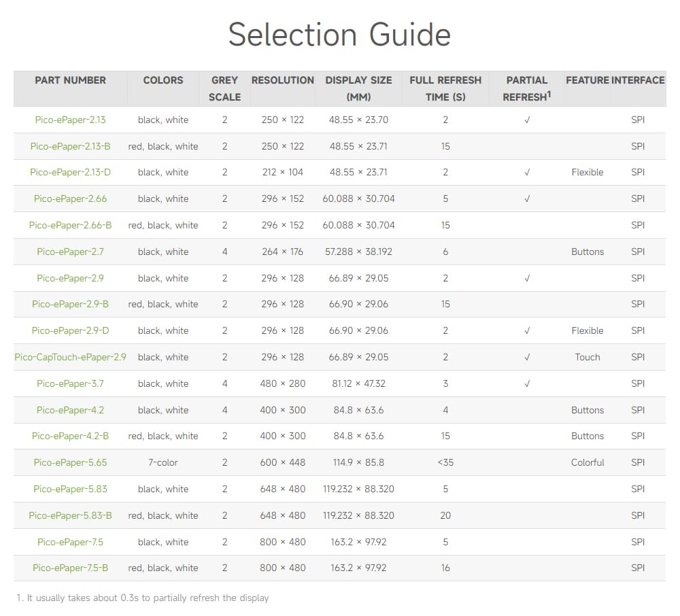Viewport: 680px width, 616px height.
Task: View the 7-color Pico-ePaper-5.65 link
Action: click(x=70, y=462)
